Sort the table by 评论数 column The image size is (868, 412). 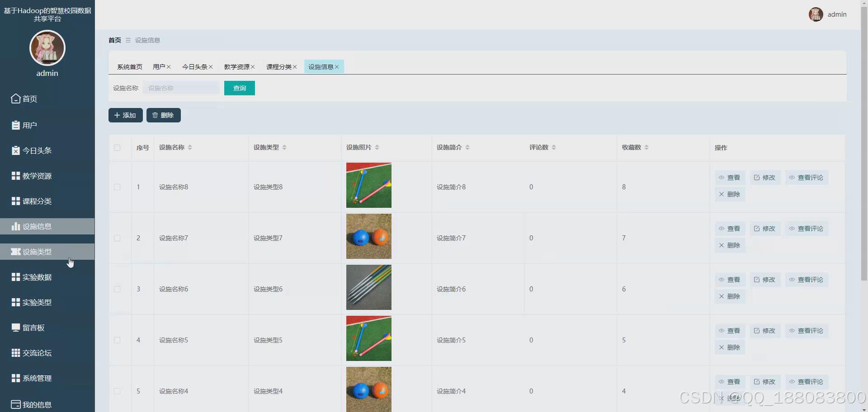coord(554,147)
